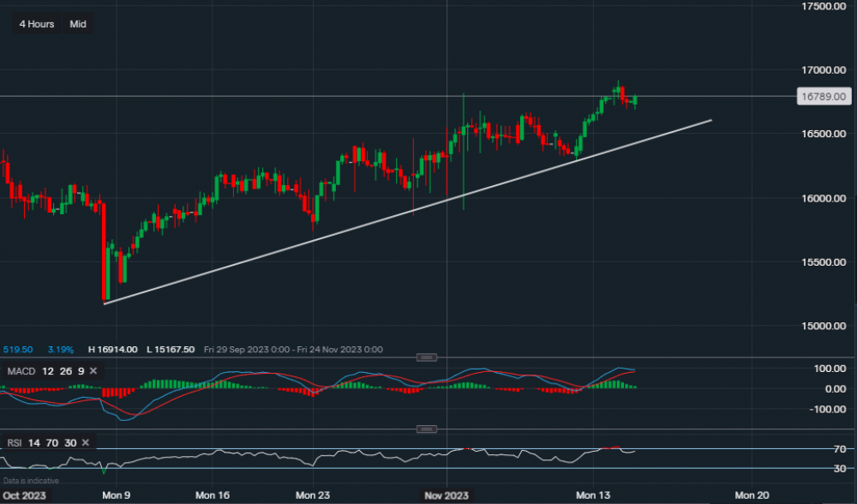Remove the MACD indicator with its X
Screen dimensions: 857x504
pos(93,370)
